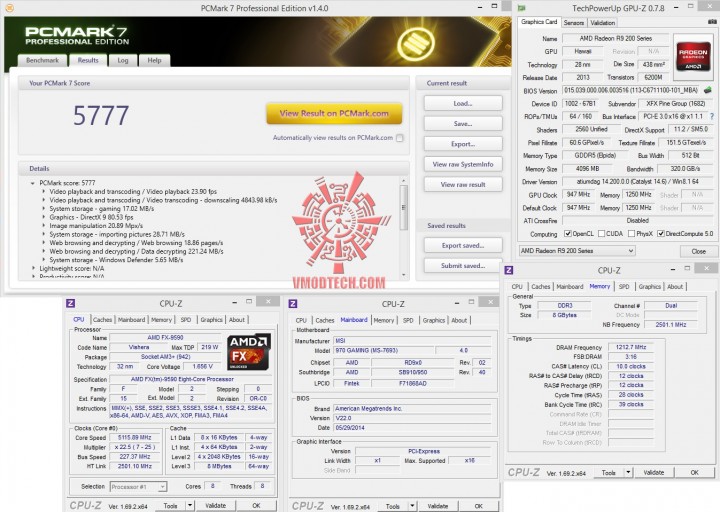Click Validate in CPU-Z CPU window
The width and height of the screenshot is (720, 512).
(x=215, y=506)
